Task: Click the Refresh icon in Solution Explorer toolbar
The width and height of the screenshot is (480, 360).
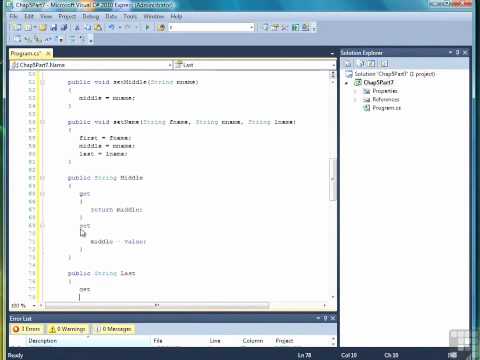Action: (x=372, y=63)
